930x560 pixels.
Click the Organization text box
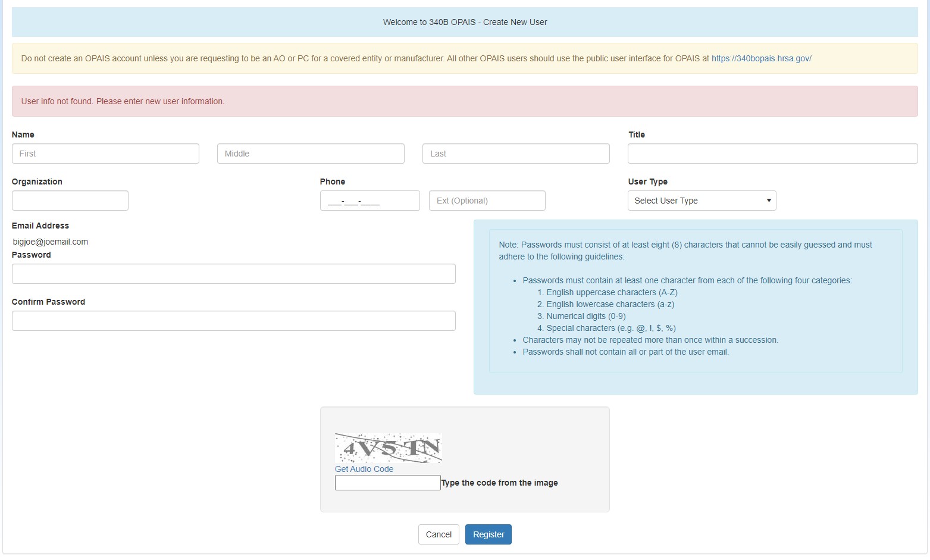[x=70, y=201]
